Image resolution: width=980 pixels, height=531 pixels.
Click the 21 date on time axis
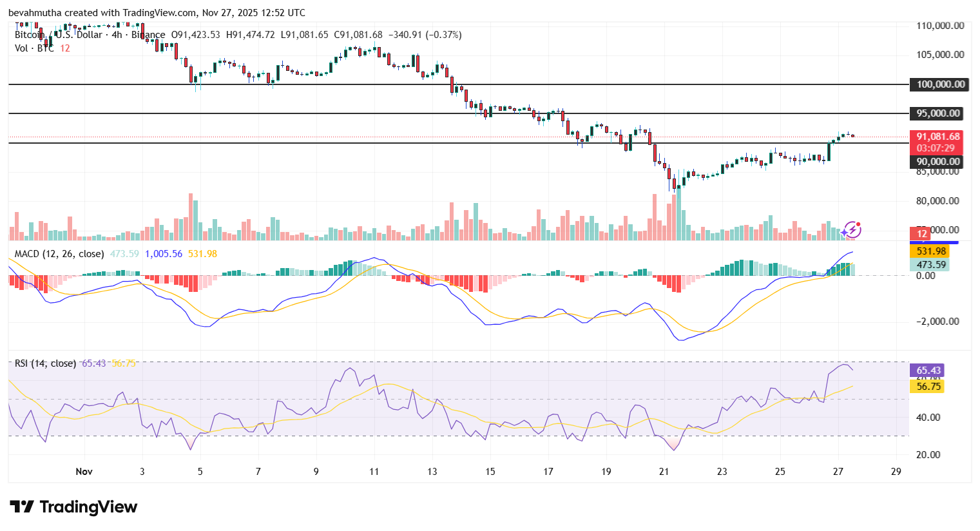[664, 472]
